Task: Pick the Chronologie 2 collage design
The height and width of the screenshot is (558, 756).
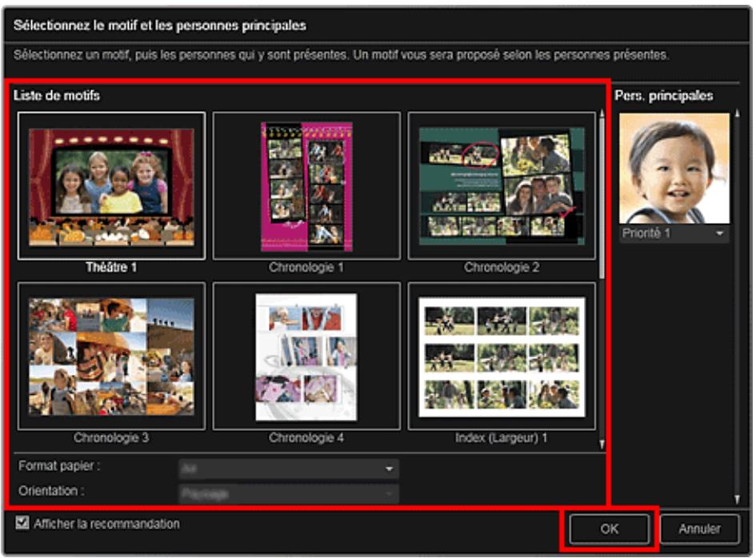Action: pyautogui.click(x=502, y=185)
